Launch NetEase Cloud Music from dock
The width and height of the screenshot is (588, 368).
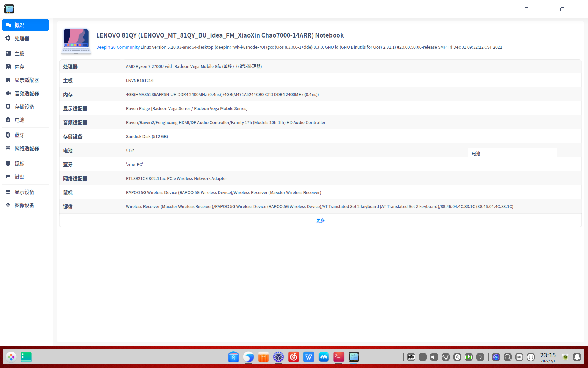click(294, 357)
